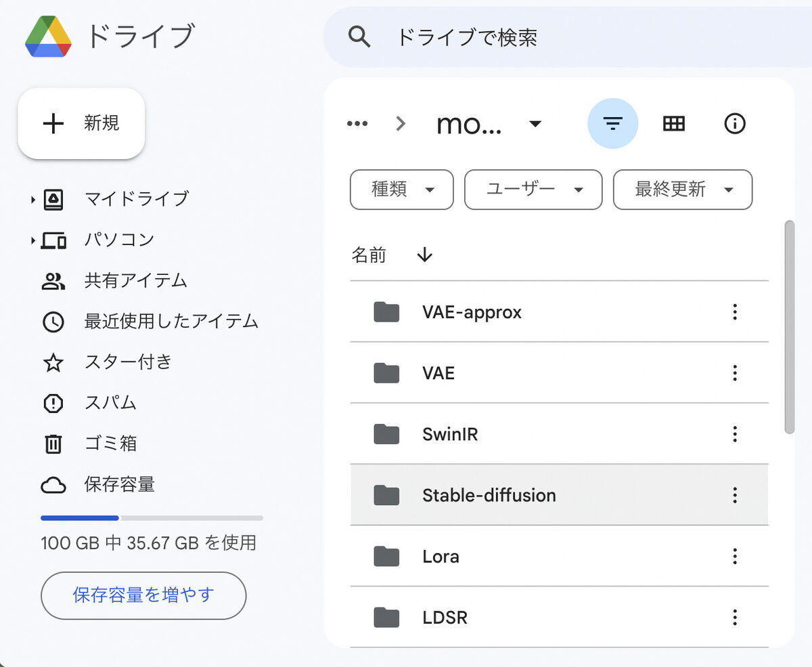The width and height of the screenshot is (812, 667).
Task: Click the storage usage progress bar
Action: click(x=152, y=518)
